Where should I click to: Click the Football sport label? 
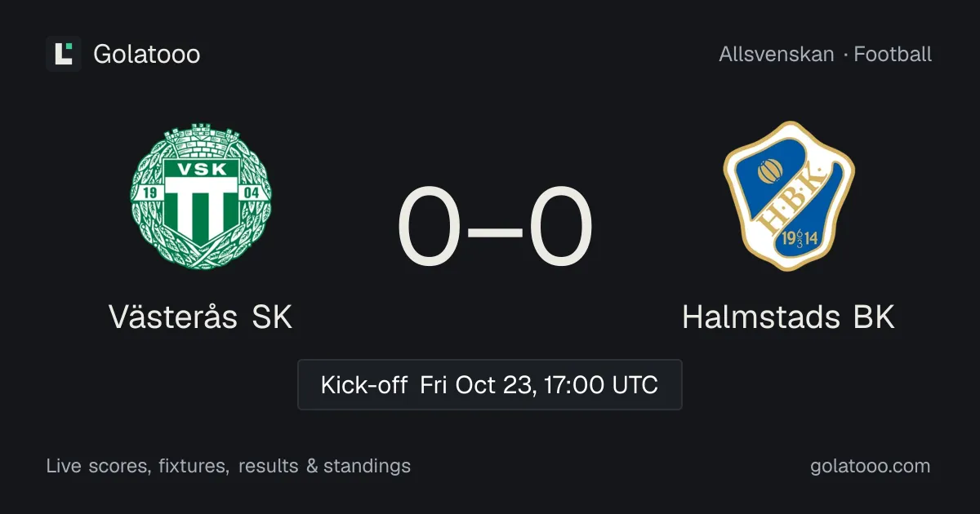[x=893, y=55]
